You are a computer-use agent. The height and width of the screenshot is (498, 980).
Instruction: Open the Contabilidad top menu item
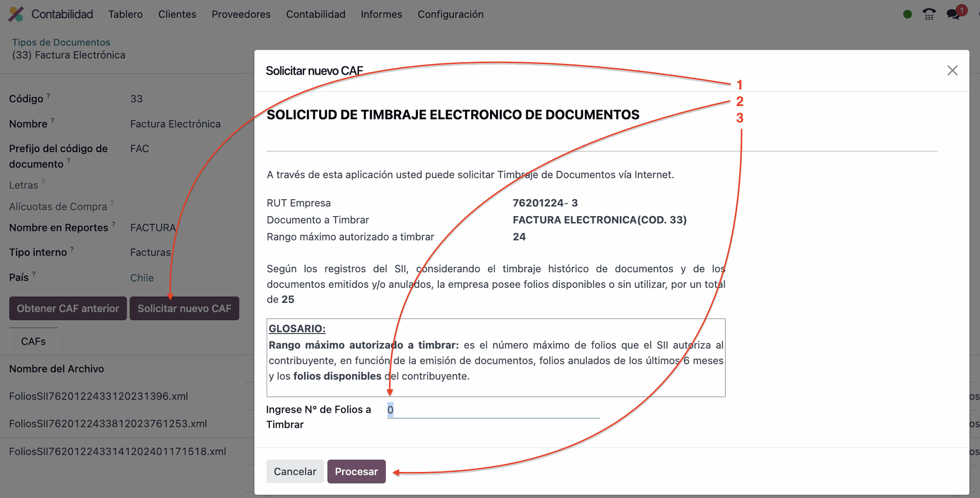tap(315, 14)
